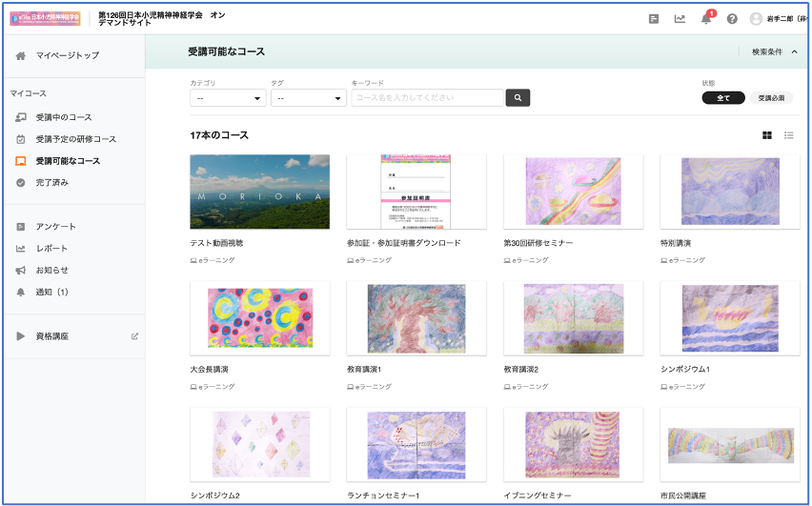Open the 大会長講演 course title

(210, 370)
